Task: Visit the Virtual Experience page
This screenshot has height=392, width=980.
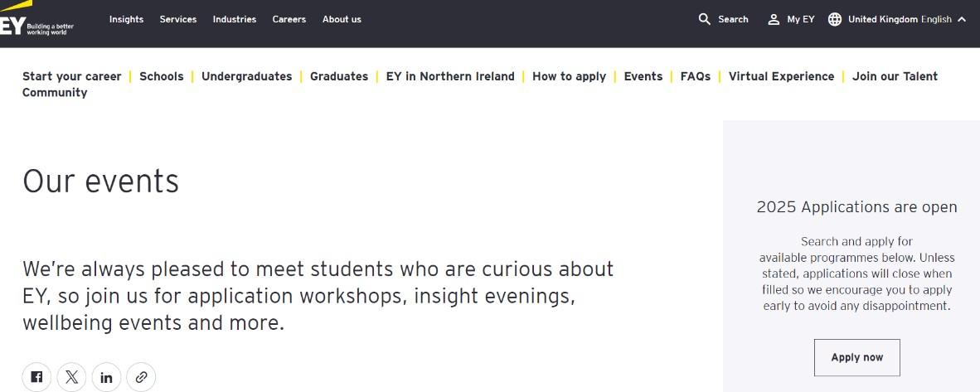Action: [x=781, y=76]
